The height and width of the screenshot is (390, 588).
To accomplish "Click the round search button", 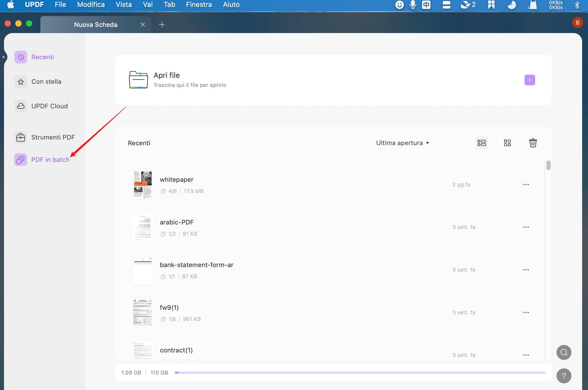I will point(564,352).
